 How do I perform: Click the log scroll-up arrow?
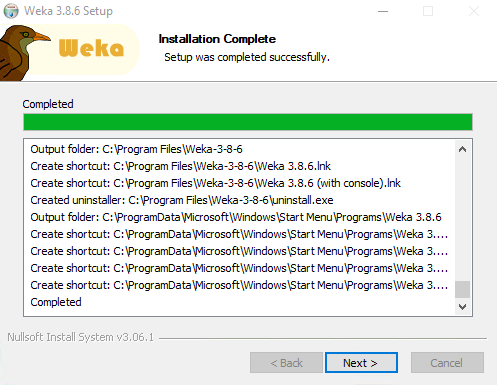click(462, 149)
